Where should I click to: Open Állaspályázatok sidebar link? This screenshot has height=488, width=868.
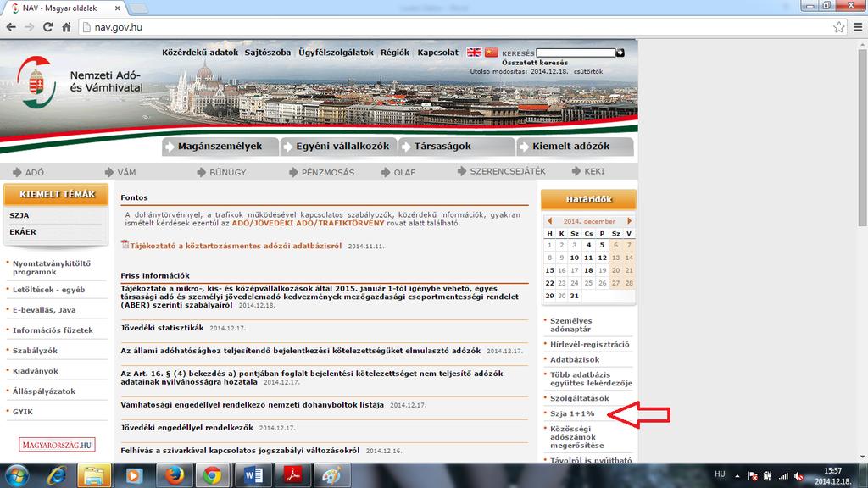point(44,391)
